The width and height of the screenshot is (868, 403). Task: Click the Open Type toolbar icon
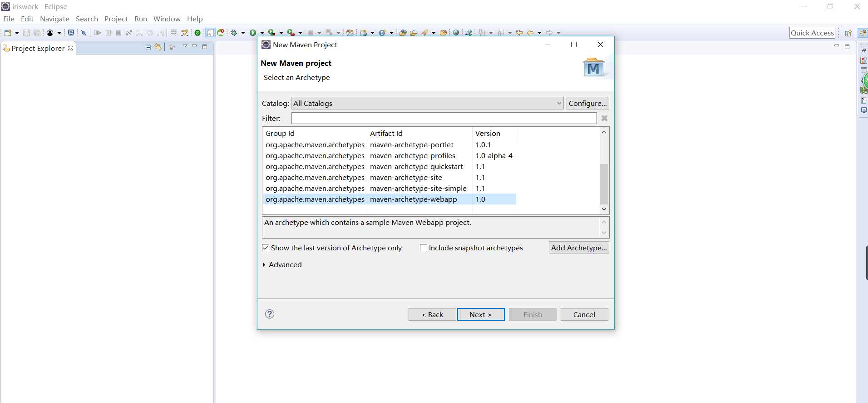click(x=403, y=33)
